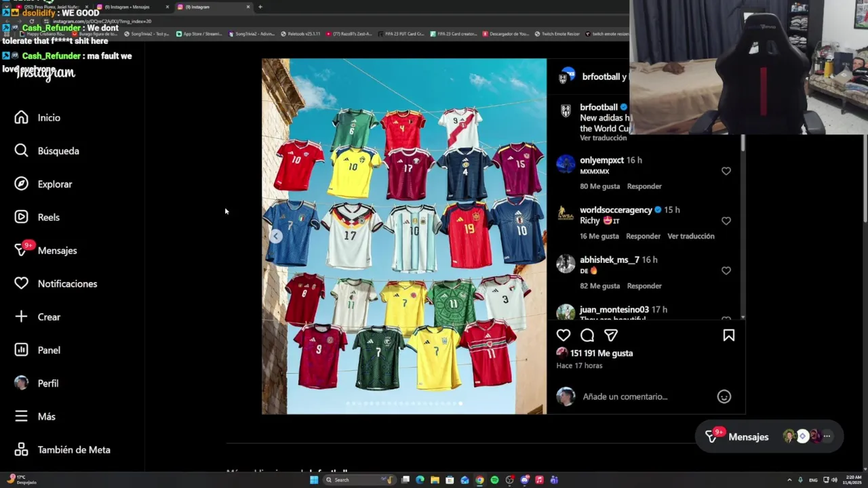Open Reels from the sidebar
The image size is (868, 488).
37,217
